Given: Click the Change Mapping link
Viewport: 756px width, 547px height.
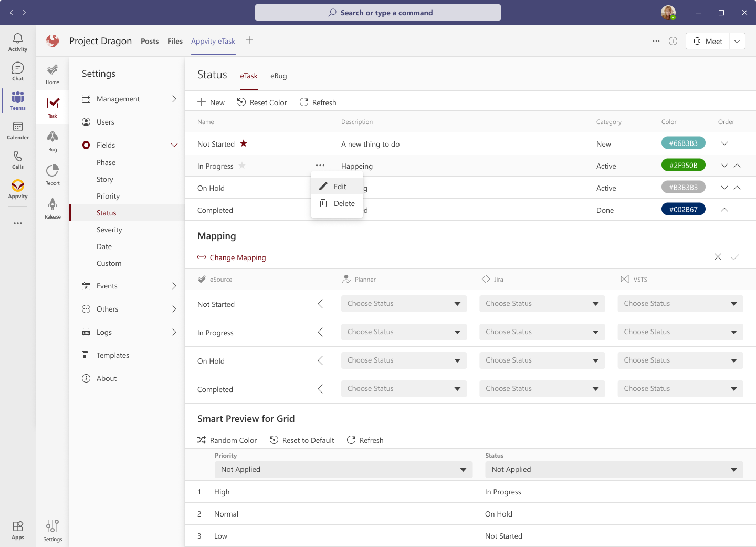Looking at the screenshot, I should click(232, 257).
